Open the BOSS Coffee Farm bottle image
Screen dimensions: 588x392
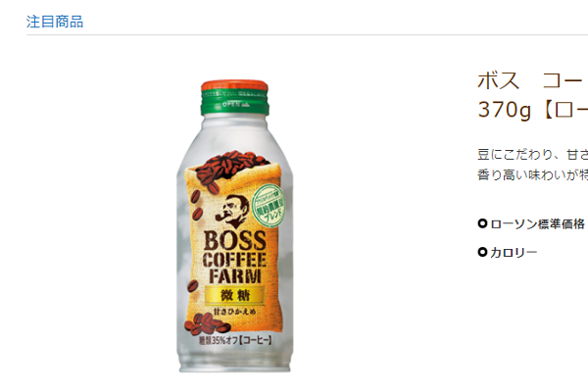click(x=235, y=225)
